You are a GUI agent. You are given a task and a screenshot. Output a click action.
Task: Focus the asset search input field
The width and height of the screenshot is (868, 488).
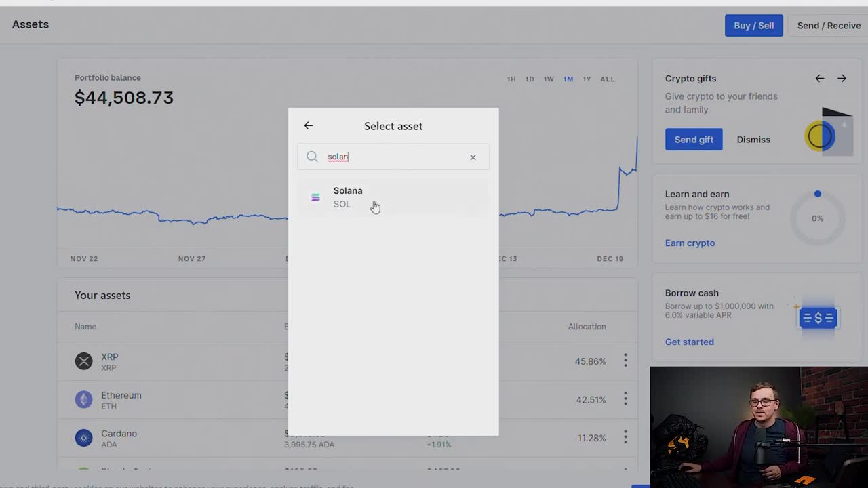click(393, 157)
